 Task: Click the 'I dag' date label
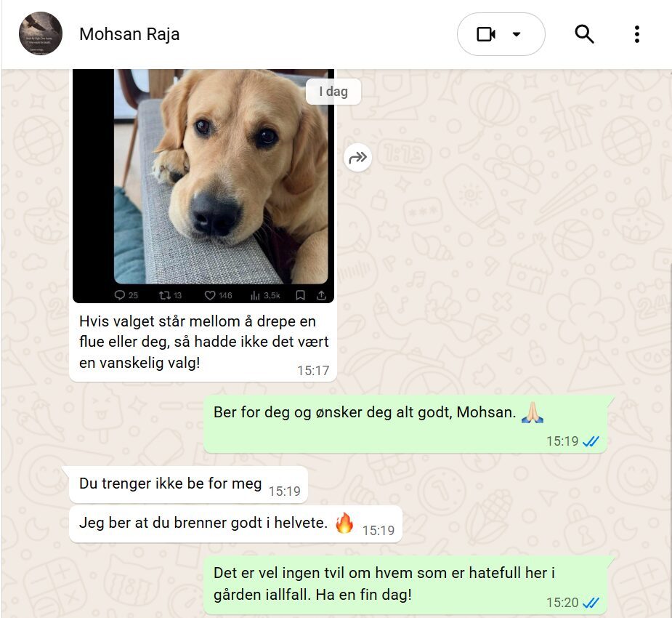333,92
